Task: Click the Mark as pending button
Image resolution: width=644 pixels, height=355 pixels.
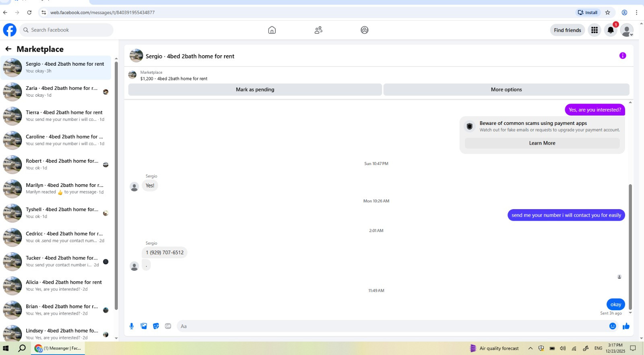Action: (255, 89)
